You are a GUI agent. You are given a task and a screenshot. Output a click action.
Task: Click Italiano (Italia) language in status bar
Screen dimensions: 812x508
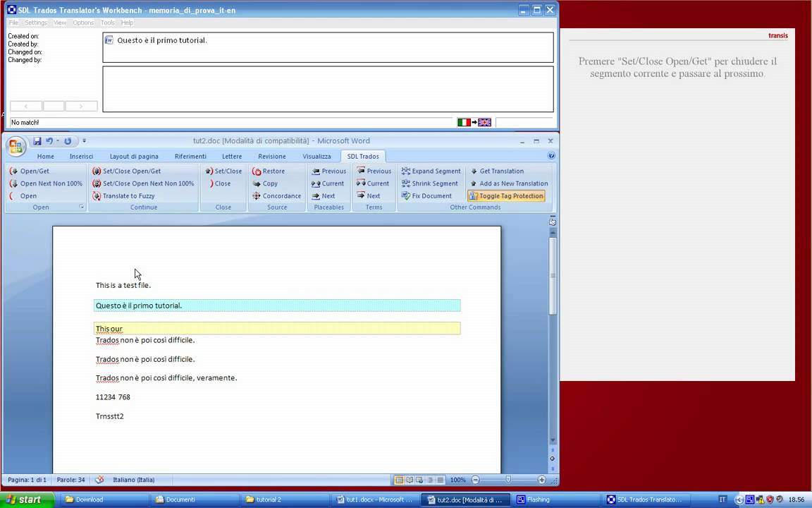point(134,480)
